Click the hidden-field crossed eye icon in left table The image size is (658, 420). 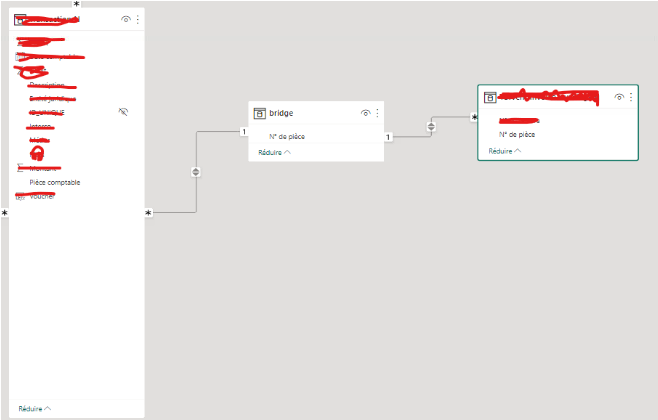(123, 112)
